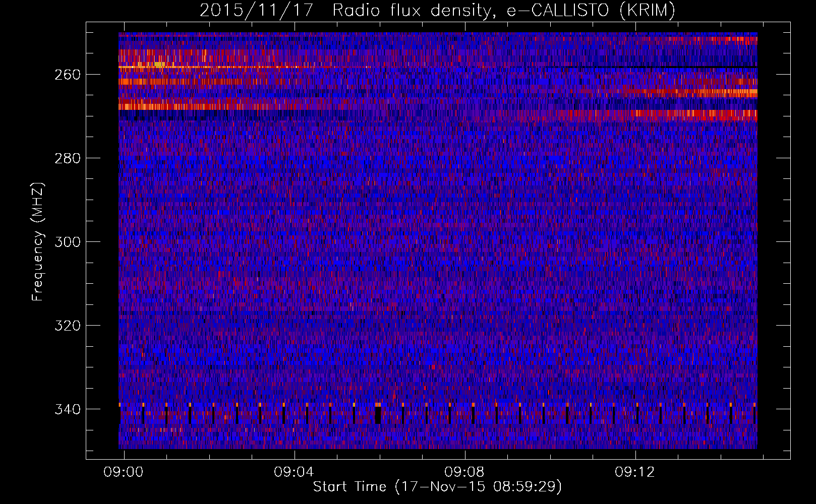Click the 'Frequency (MHZ)' axis label
This screenshot has height=504, width=816.
pyautogui.click(x=38, y=242)
